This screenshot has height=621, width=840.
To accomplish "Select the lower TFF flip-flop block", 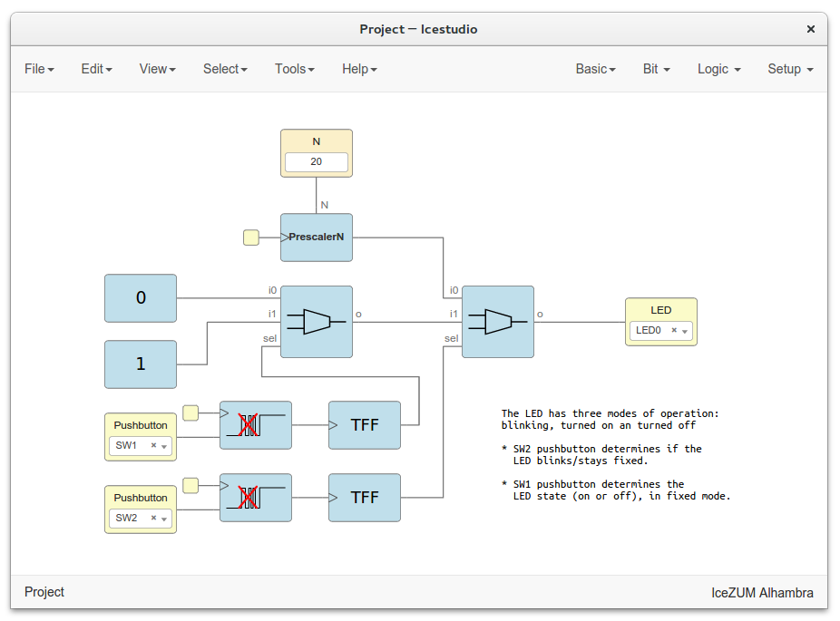I will pyautogui.click(x=364, y=498).
